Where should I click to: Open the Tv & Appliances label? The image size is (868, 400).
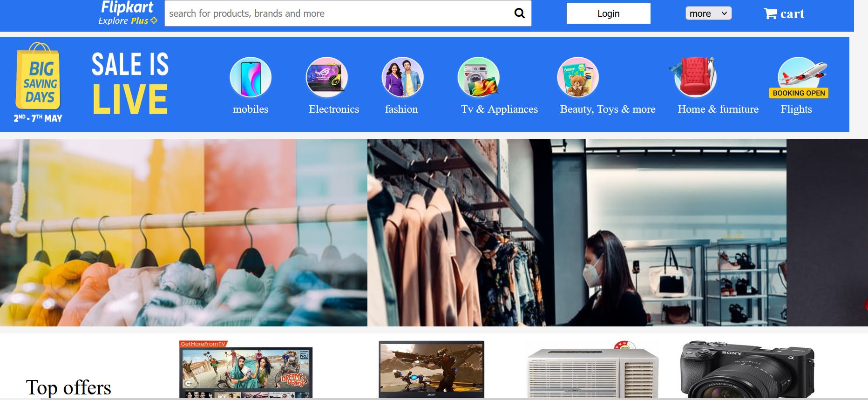(499, 109)
